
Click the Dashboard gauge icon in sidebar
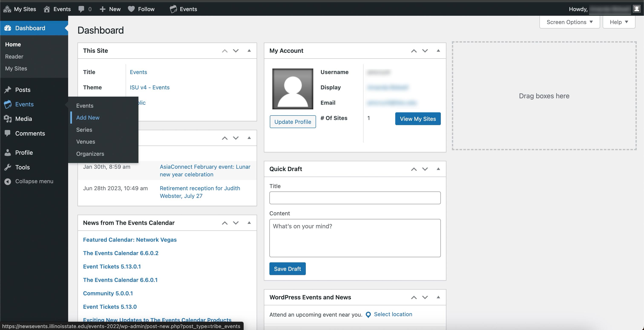tap(8, 28)
